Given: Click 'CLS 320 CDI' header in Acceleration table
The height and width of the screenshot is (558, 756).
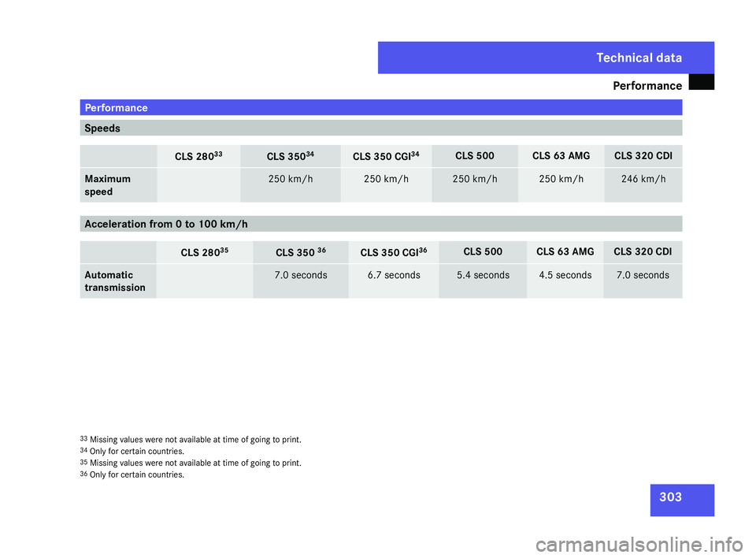Looking at the screenshot, I should (643, 251).
